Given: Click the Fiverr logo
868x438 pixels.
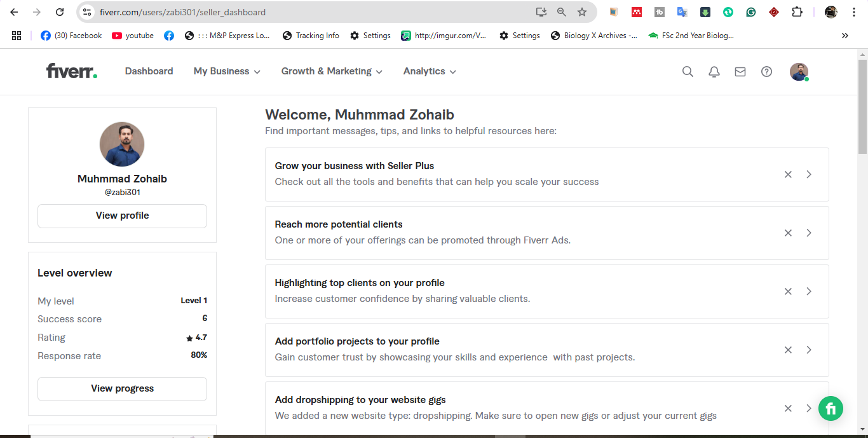Looking at the screenshot, I should [72, 71].
